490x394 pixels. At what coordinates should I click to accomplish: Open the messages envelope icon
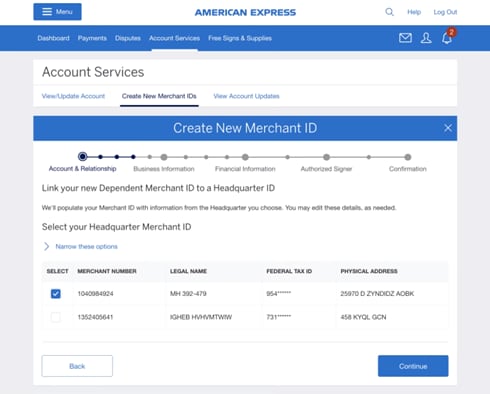405,38
